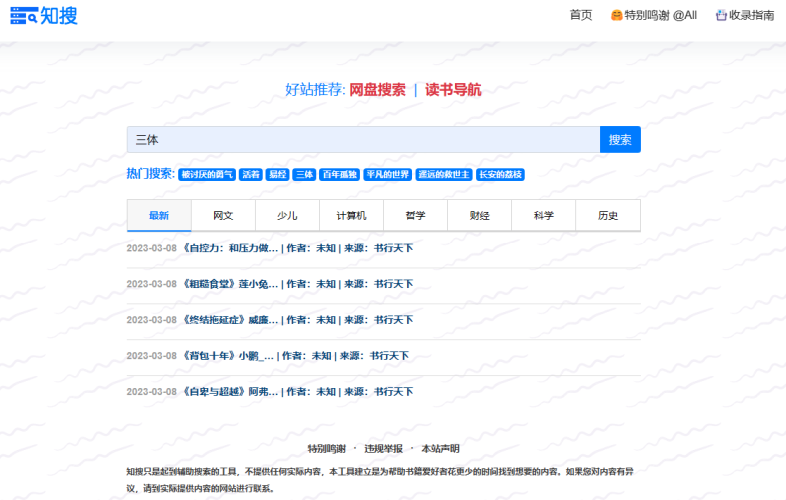The image size is (786, 500).
Task: Switch to the 哲学 tab
Action: click(416, 216)
